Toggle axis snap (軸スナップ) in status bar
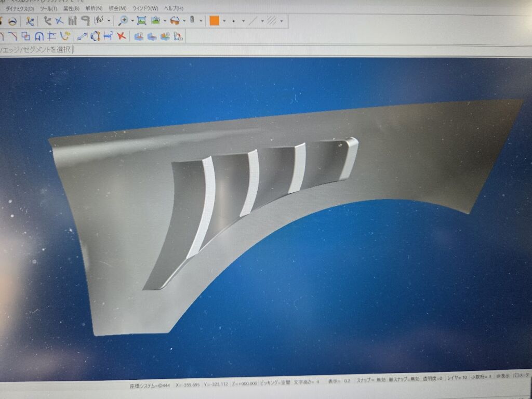This screenshot has width=532, height=399. point(407,380)
